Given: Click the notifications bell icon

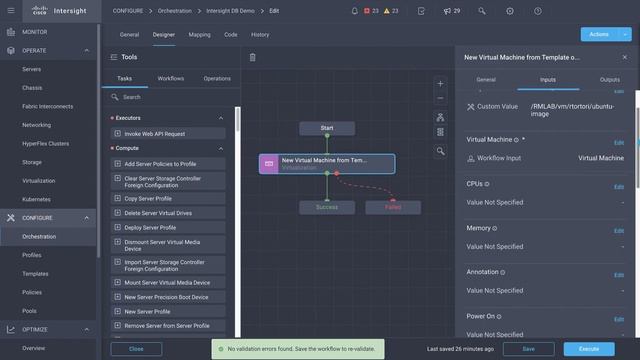Looking at the screenshot, I should click(x=354, y=11).
